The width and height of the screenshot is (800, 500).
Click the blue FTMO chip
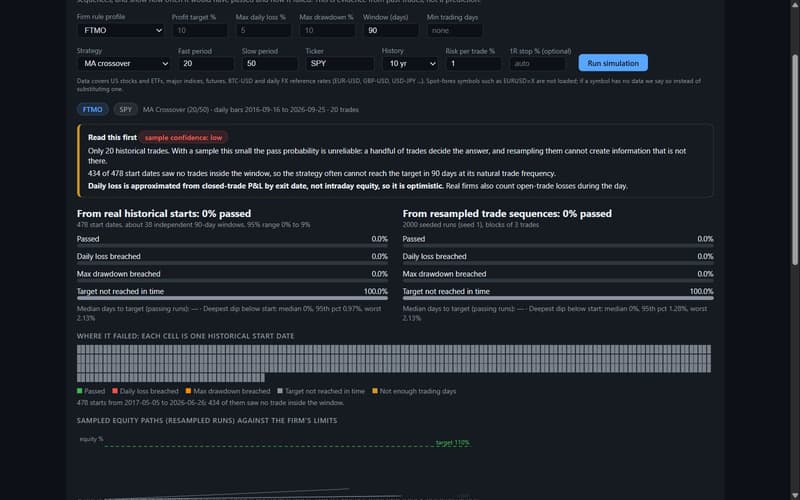[92, 110]
